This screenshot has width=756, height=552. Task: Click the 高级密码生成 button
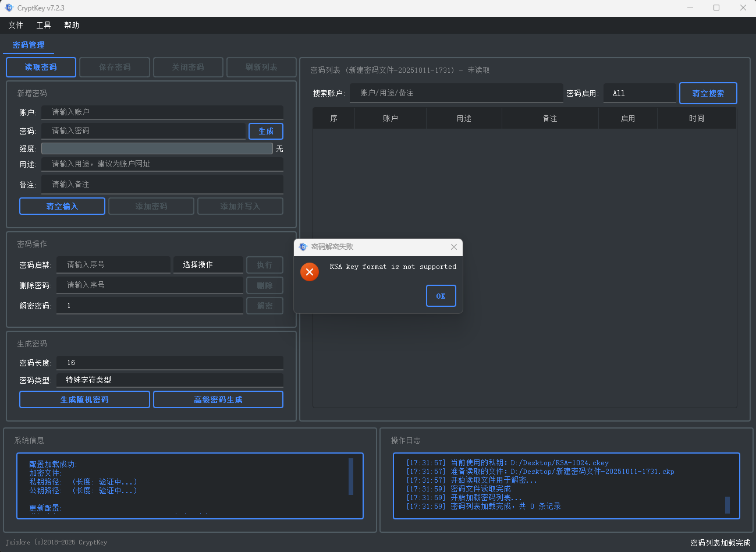pos(218,399)
